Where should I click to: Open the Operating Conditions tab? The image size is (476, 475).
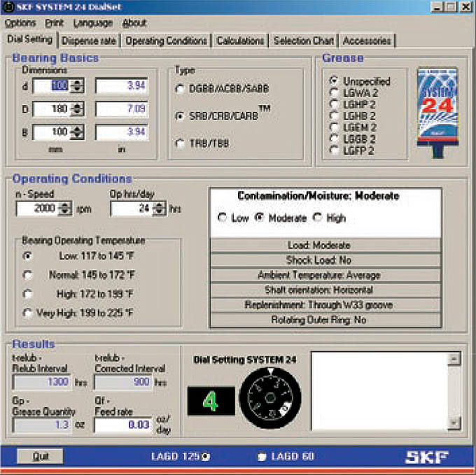pyautogui.click(x=166, y=41)
